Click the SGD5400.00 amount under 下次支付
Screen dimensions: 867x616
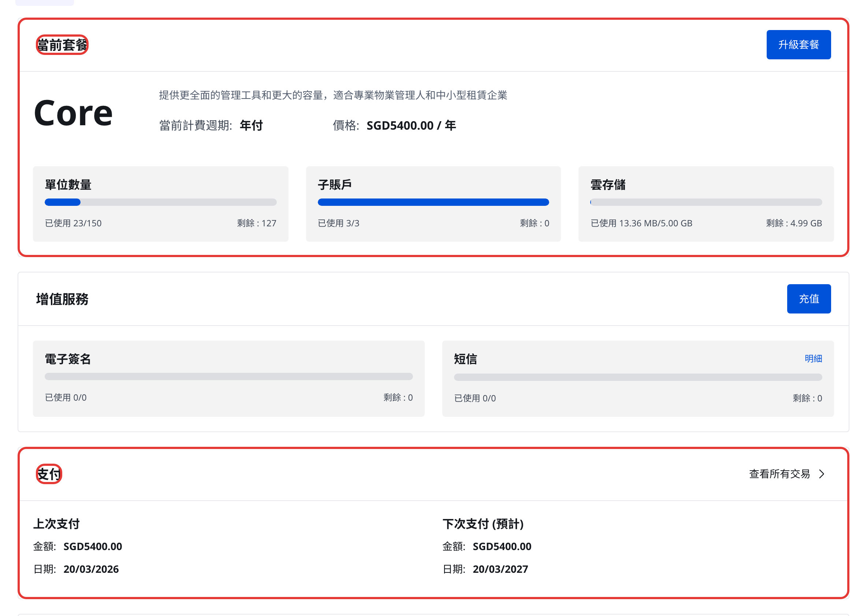pos(502,546)
